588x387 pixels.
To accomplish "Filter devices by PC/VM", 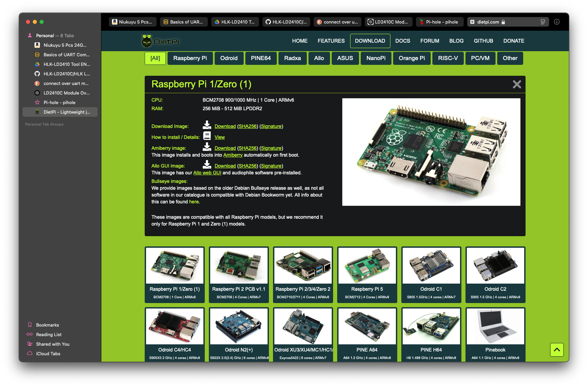I will pyautogui.click(x=480, y=58).
